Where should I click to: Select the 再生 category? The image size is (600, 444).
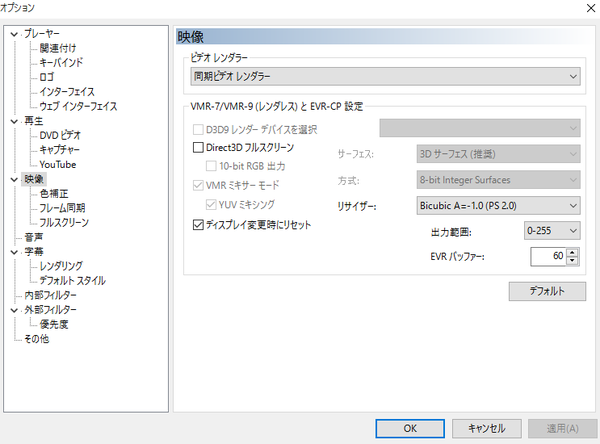tap(34, 121)
